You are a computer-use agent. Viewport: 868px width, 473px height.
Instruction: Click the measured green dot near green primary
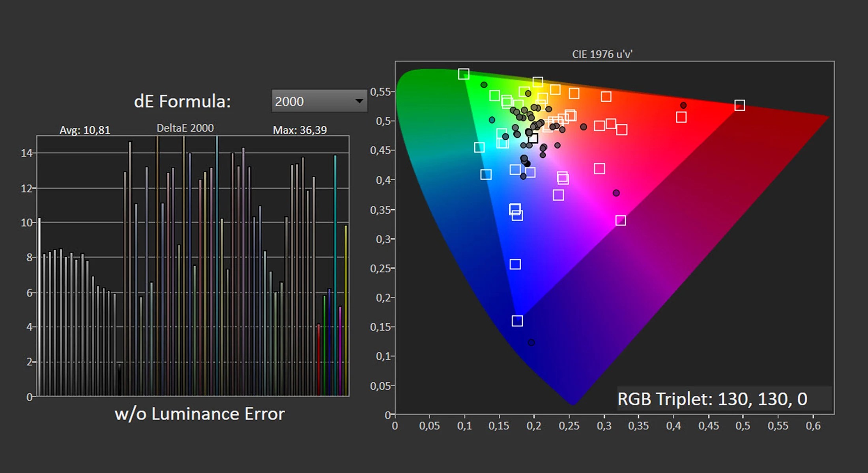(x=484, y=85)
